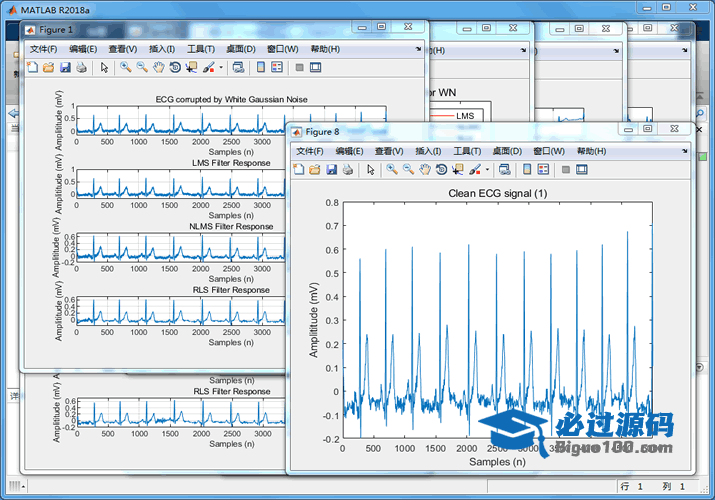Open 工具(T) menu in Figure 8
This screenshot has width=715, height=500.
coord(467,151)
